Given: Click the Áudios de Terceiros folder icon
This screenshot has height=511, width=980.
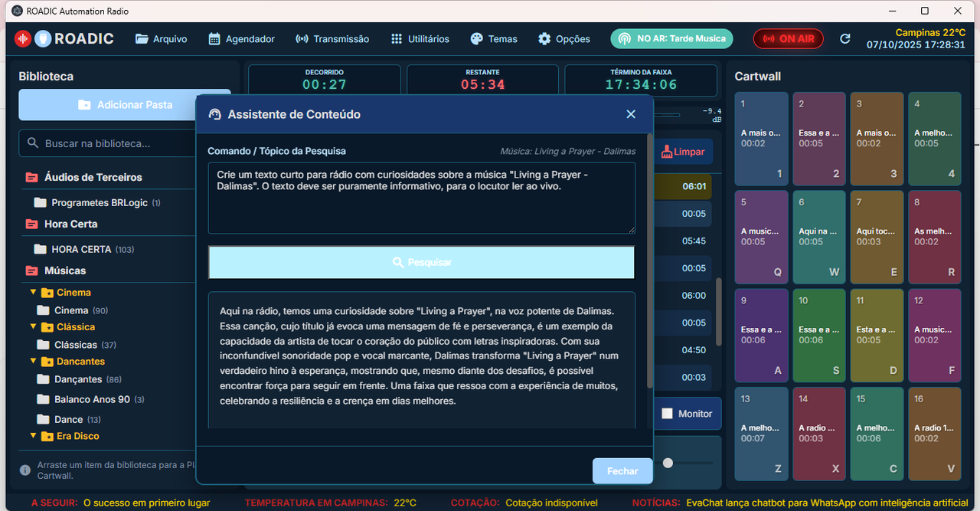Looking at the screenshot, I should coord(31,177).
